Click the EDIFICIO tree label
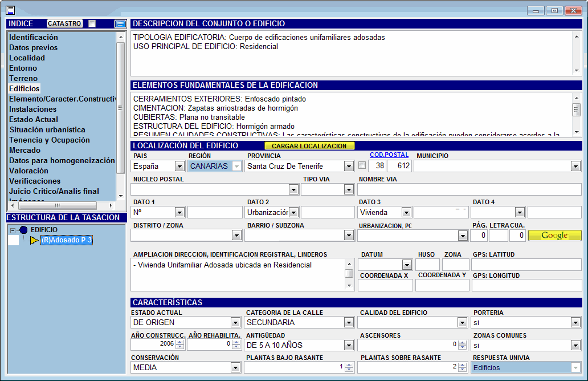This screenshot has width=588, height=381. coord(44,230)
